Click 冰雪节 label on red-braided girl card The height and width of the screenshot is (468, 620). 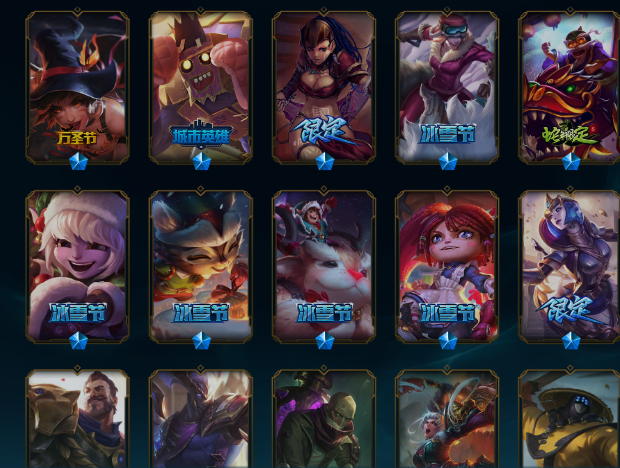click(x=448, y=313)
